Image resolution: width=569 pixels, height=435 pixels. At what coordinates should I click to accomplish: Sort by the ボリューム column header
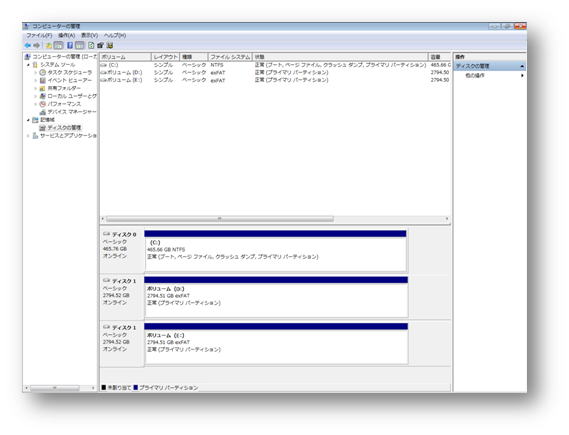pos(125,57)
